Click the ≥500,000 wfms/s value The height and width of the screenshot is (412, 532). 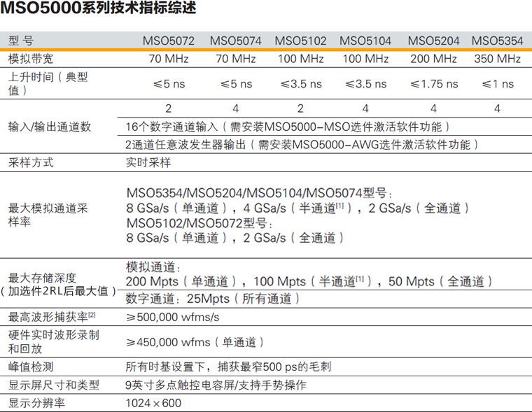coord(172,317)
